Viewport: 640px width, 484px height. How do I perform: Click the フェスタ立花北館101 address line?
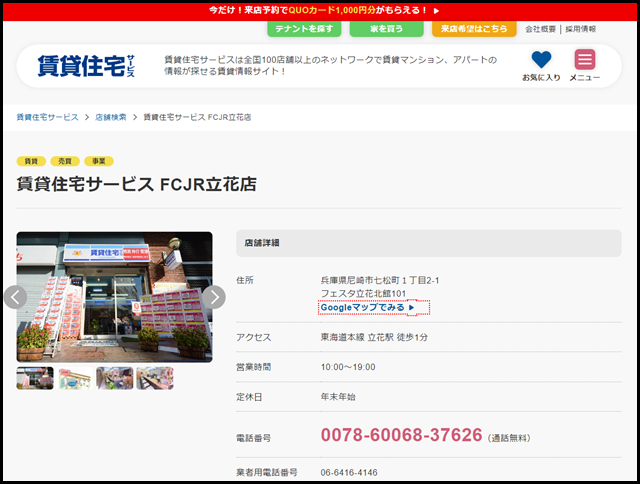pyautogui.click(x=363, y=293)
